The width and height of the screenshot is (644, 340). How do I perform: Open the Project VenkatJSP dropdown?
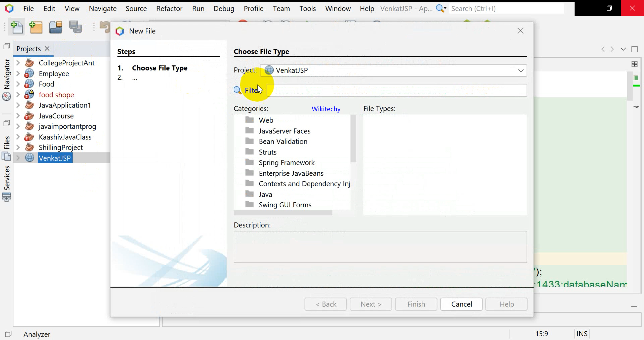[x=521, y=70]
